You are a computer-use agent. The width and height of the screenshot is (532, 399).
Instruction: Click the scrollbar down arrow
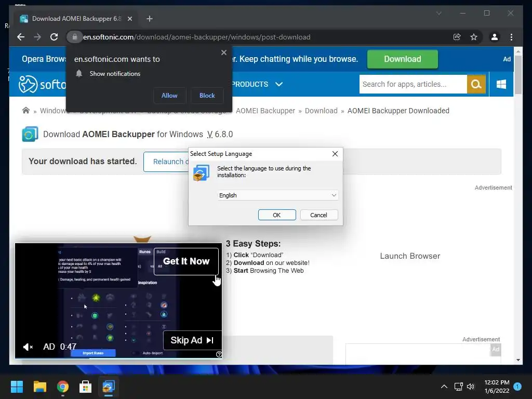coord(518,360)
